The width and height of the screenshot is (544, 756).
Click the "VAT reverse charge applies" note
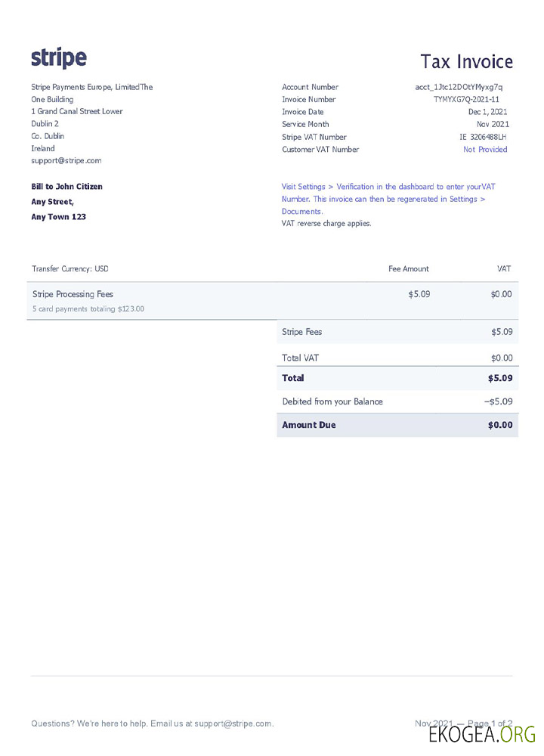point(326,224)
